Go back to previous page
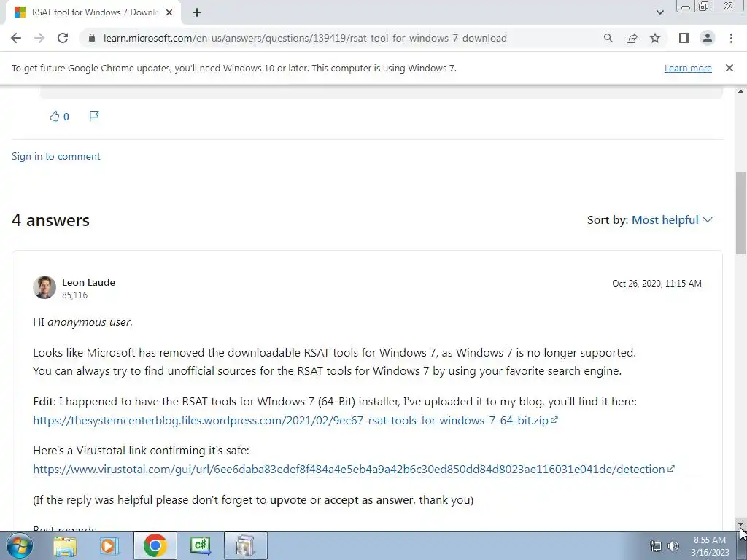This screenshot has width=747, height=560. (x=16, y=38)
